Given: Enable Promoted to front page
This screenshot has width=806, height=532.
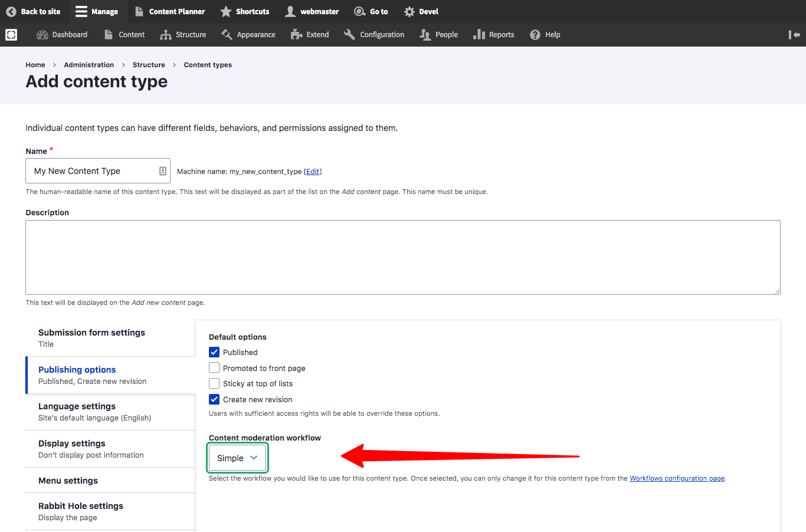Looking at the screenshot, I should [x=214, y=368].
